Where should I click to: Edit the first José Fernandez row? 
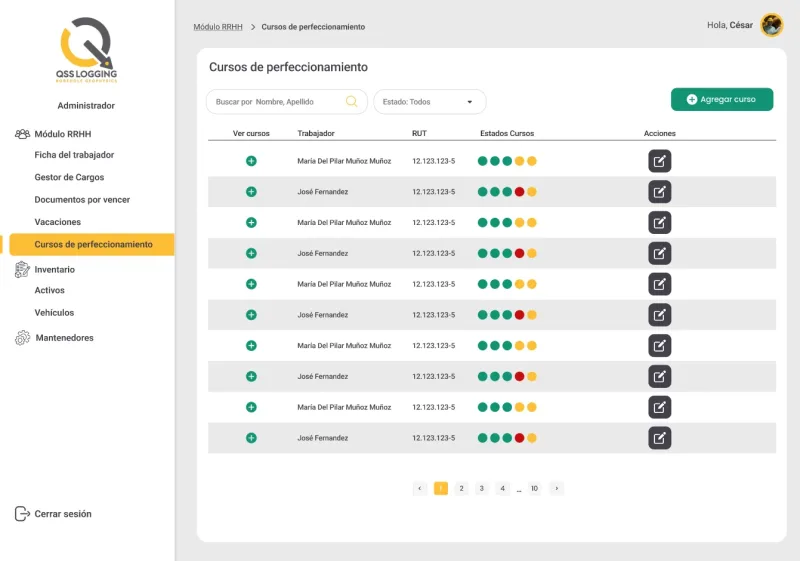[x=659, y=192]
